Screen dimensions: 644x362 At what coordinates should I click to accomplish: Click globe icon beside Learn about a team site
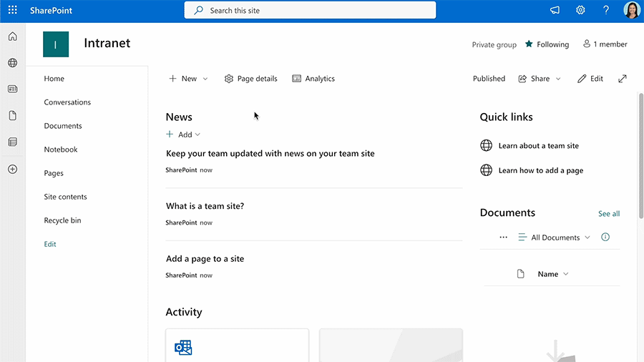(487, 145)
